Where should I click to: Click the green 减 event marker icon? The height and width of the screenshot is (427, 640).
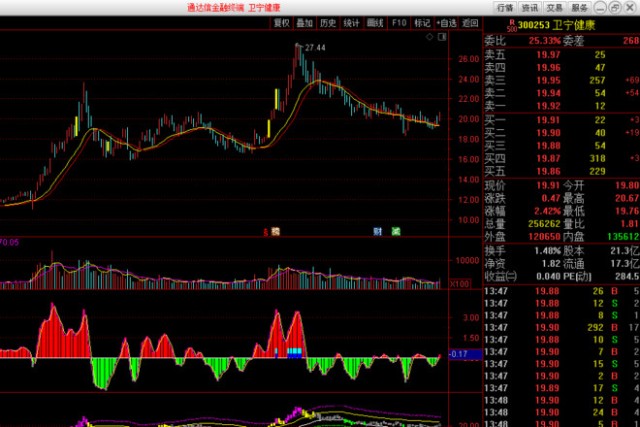point(396,231)
